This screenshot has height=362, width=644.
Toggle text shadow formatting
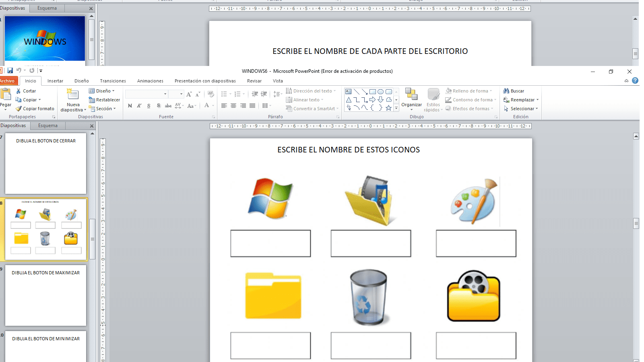coord(159,106)
